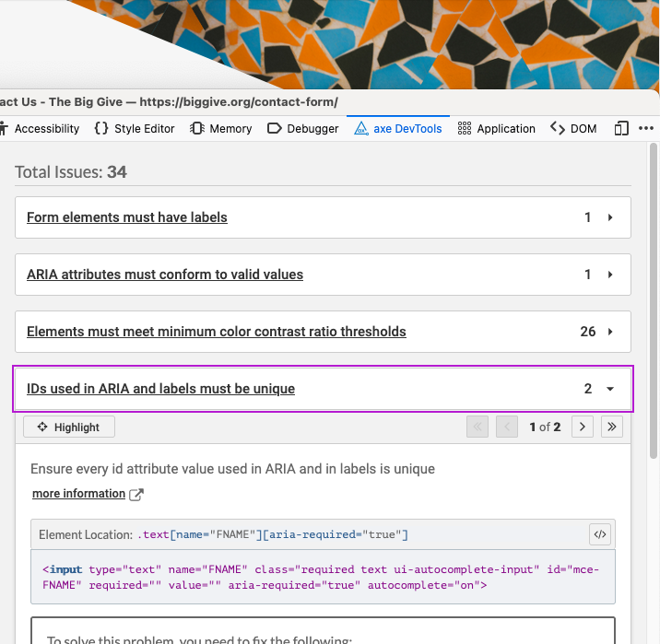660x644 pixels.
Task: Expand the Form elements must have labels row
Action: click(x=610, y=217)
